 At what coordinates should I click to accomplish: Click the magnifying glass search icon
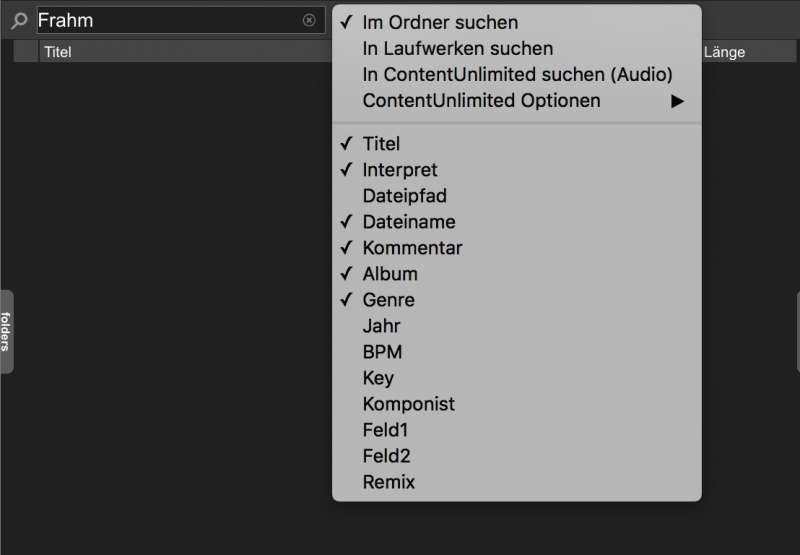19,21
